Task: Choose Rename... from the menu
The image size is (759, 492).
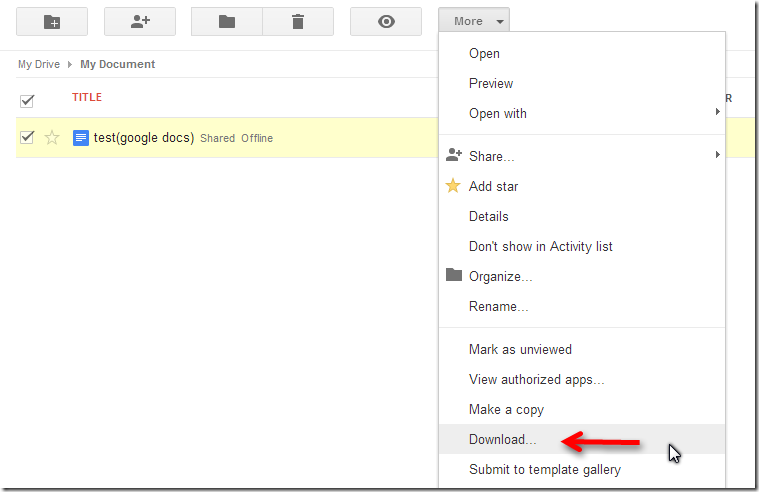Action: pos(582,306)
